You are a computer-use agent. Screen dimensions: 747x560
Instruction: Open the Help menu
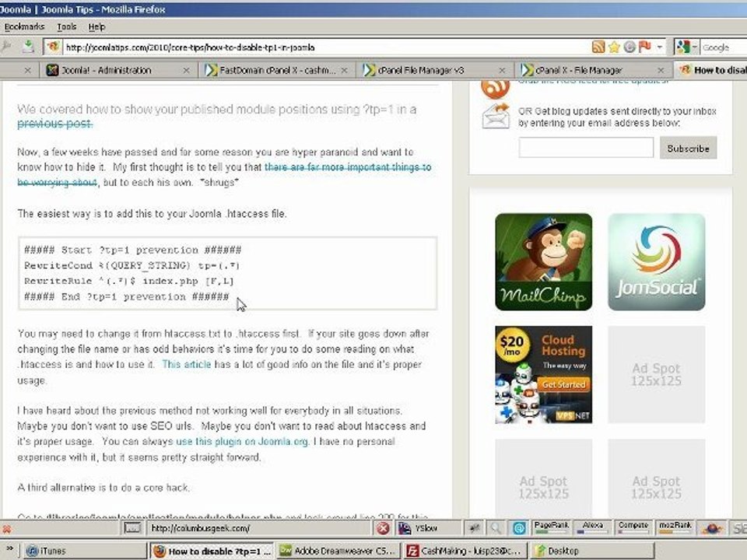[x=96, y=26]
